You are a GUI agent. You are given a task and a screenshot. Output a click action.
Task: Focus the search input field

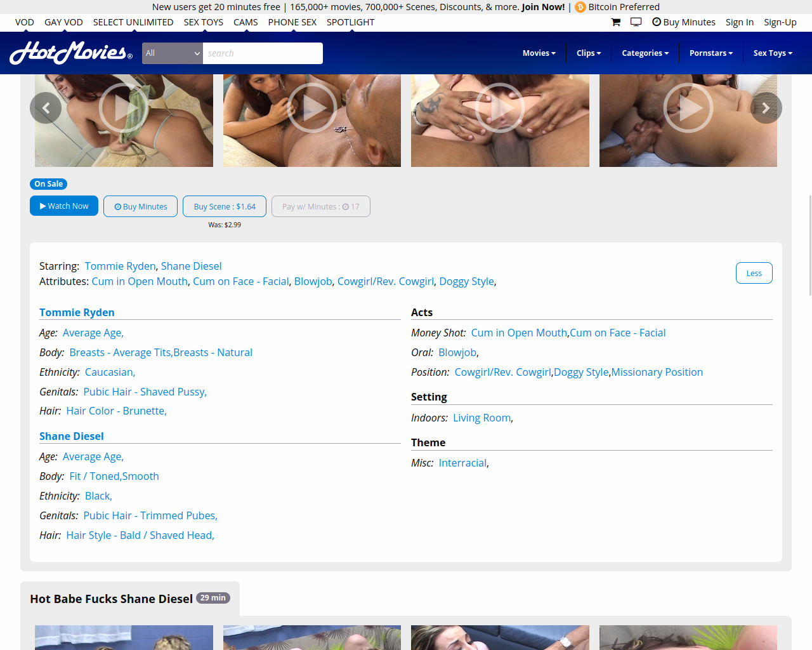(x=263, y=53)
